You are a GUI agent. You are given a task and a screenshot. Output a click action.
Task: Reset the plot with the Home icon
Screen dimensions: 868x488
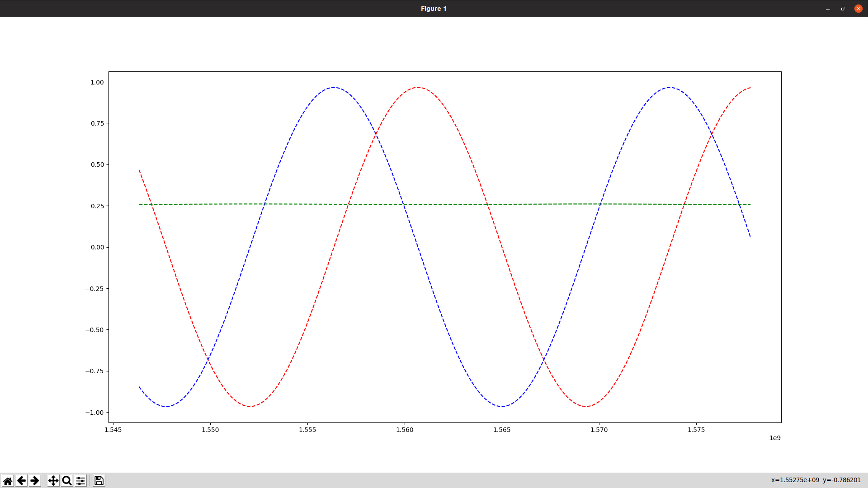coord(8,480)
